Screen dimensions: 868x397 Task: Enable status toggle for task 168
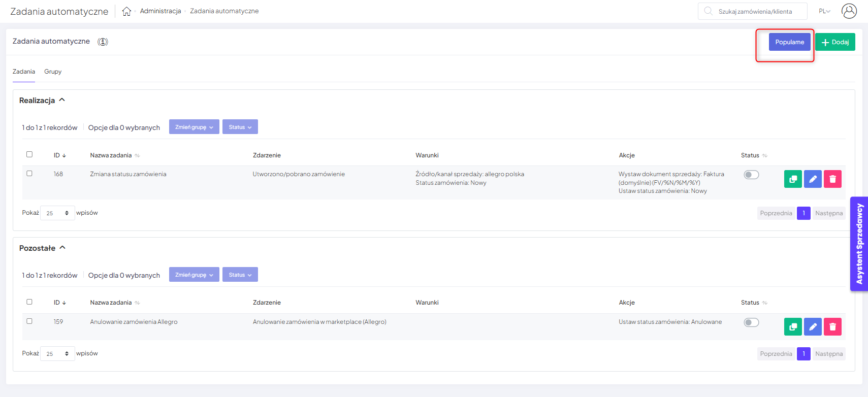(x=751, y=175)
